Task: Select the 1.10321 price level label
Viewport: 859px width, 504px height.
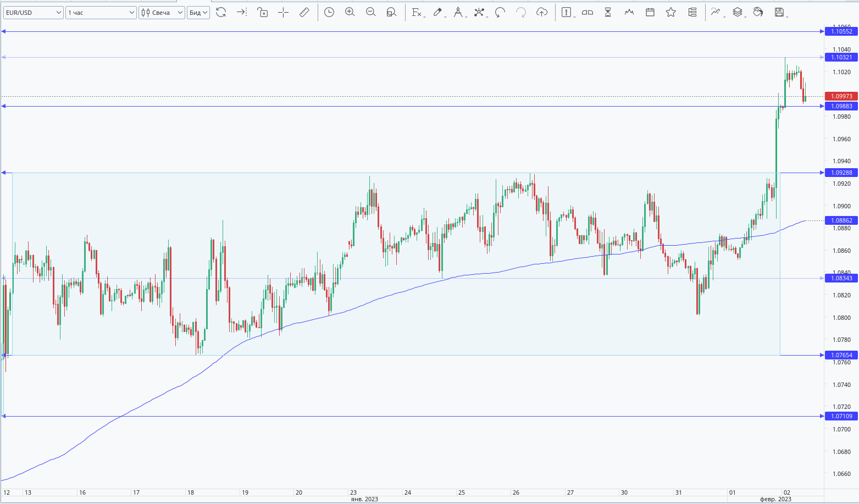Action: [841, 57]
